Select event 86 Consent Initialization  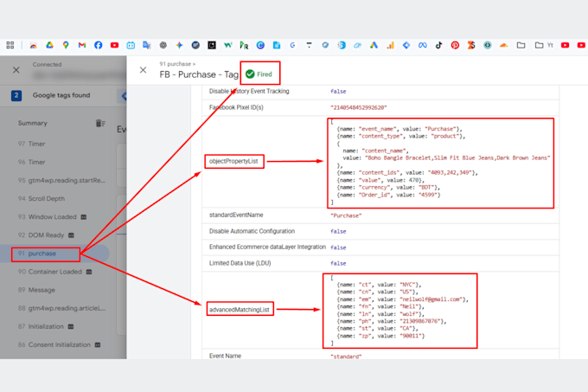pyautogui.click(x=59, y=344)
